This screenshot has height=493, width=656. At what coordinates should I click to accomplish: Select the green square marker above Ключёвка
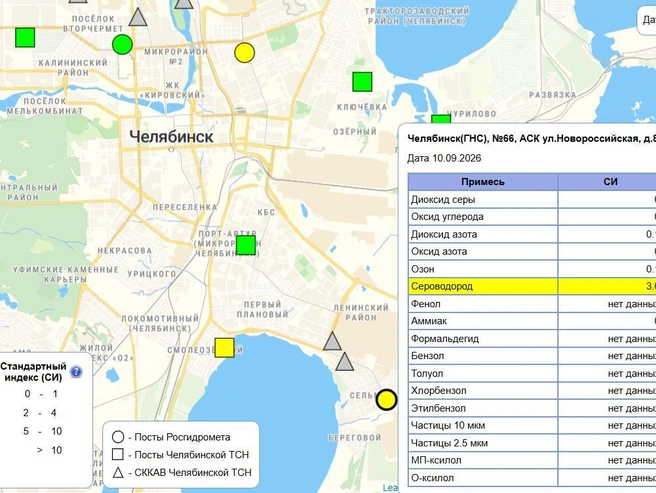click(x=362, y=82)
